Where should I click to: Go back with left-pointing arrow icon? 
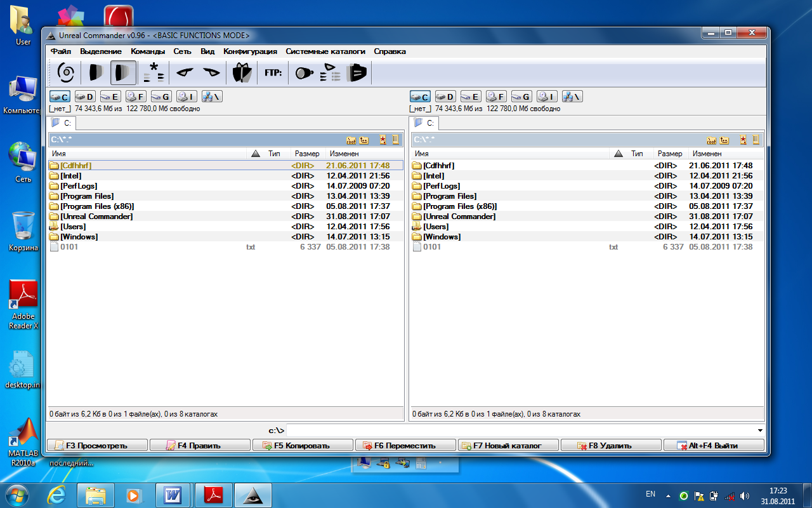[x=184, y=73]
